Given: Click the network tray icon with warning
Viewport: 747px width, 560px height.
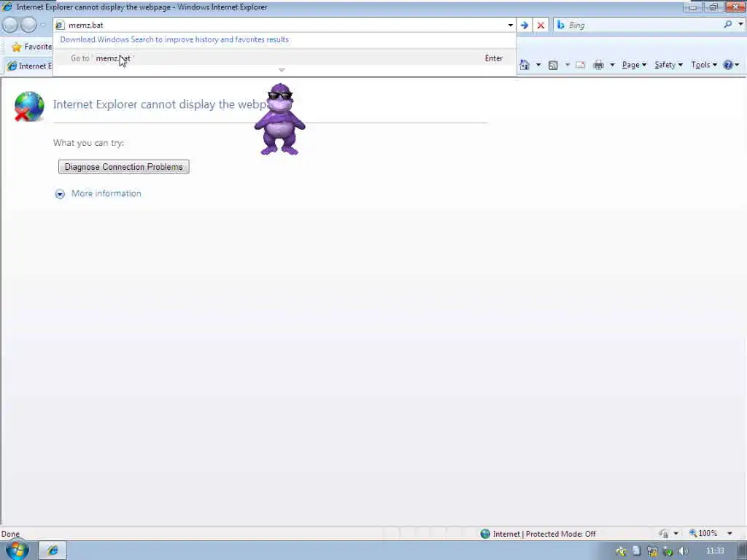Looking at the screenshot, I should [x=652, y=551].
